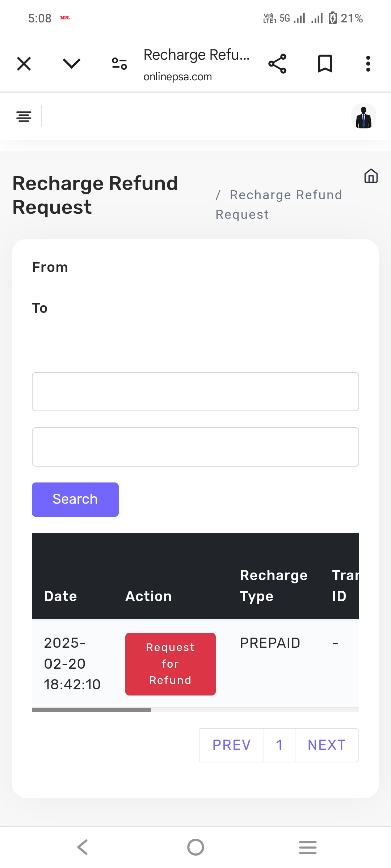Screen dimensions: 391x868
Task: Click Request for Refund button
Action: (x=170, y=664)
